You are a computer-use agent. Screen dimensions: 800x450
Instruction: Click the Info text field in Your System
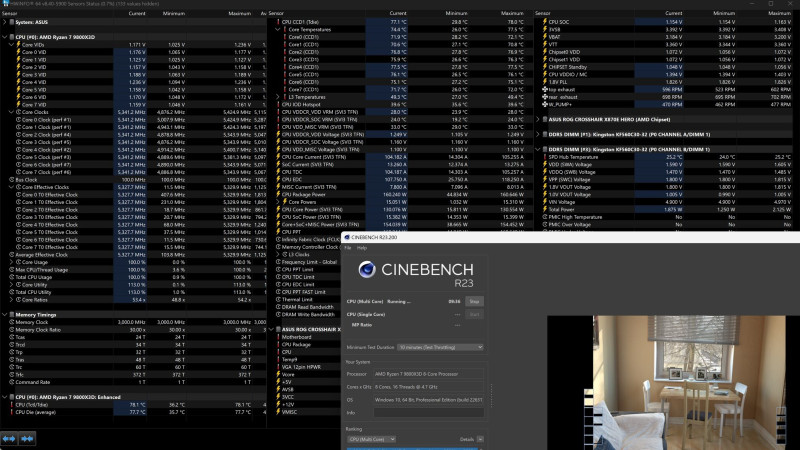click(429, 412)
